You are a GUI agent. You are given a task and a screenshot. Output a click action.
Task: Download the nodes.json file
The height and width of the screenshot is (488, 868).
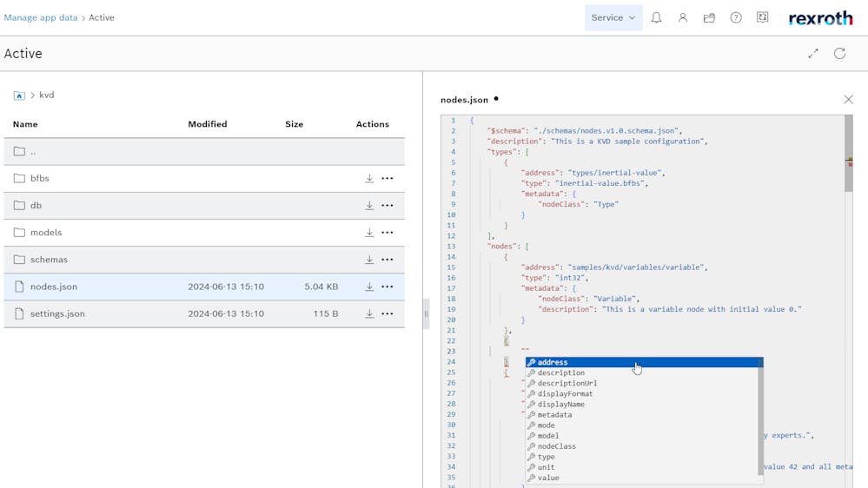[369, 287]
